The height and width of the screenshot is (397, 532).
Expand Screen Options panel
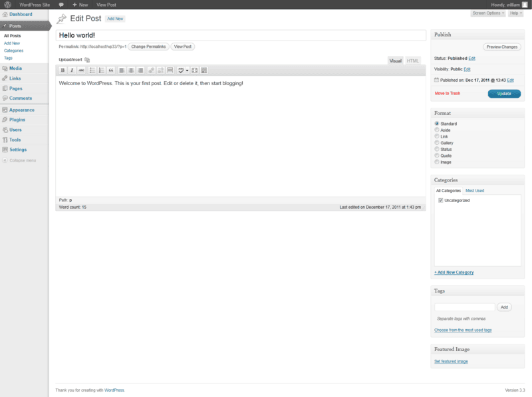pyautogui.click(x=488, y=13)
